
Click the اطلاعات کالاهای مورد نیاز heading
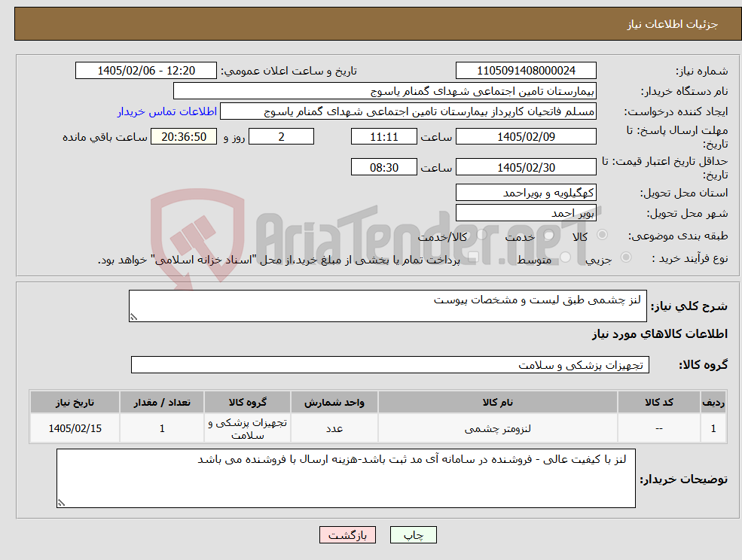[660, 334]
